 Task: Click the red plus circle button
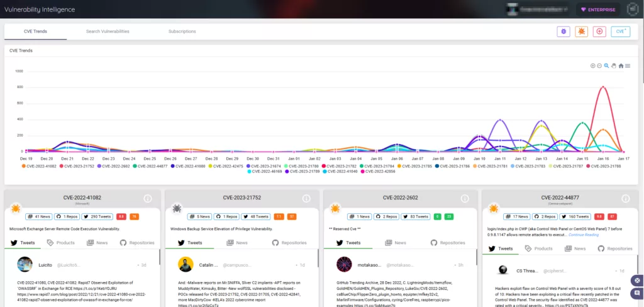tap(599, 31)
